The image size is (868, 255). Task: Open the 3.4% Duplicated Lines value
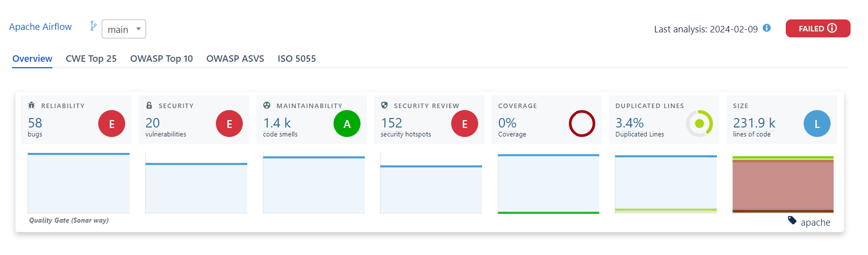(x=630, y=123)
